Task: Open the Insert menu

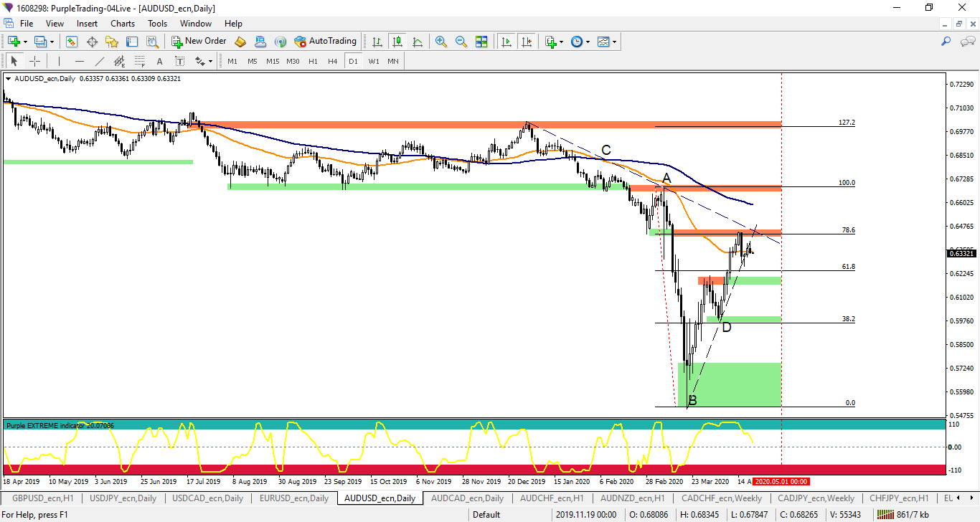Action: coord(88,24)
